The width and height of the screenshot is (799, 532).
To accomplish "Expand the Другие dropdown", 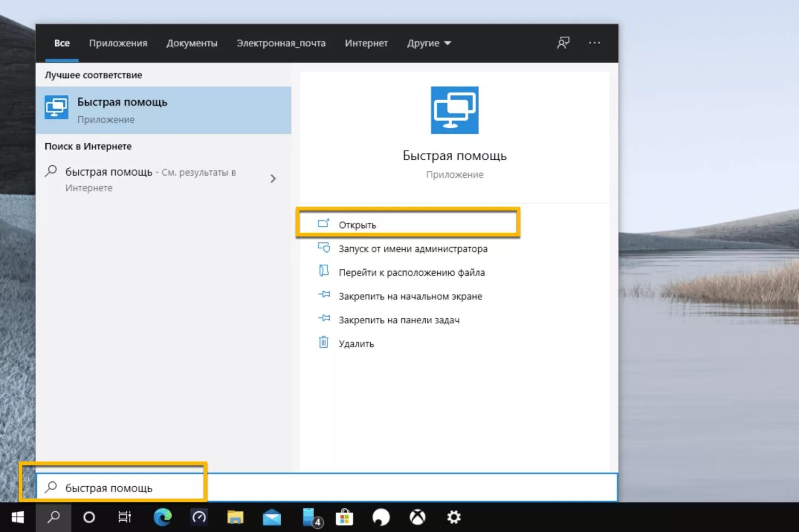I will 429,43.
